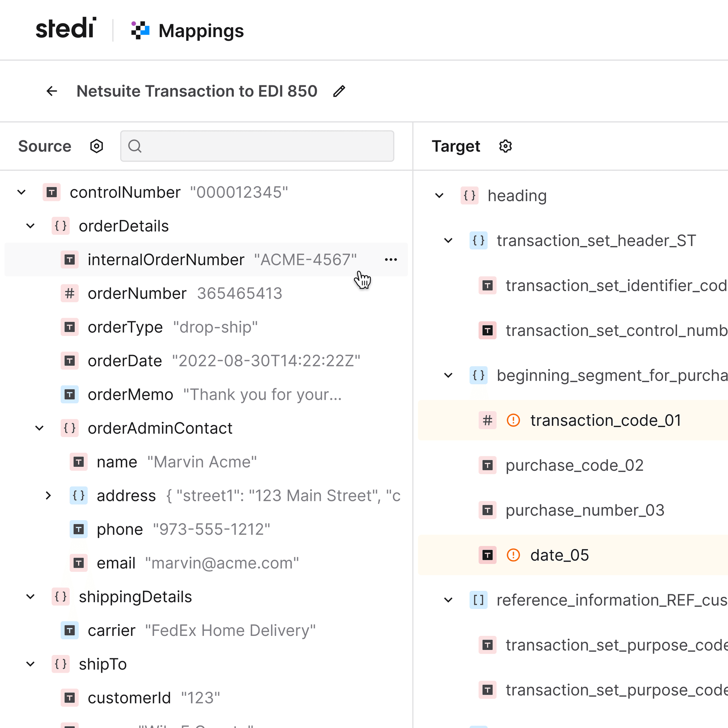Collapse the orderDetails node
The image size is (728, 728).
[30, 226]
